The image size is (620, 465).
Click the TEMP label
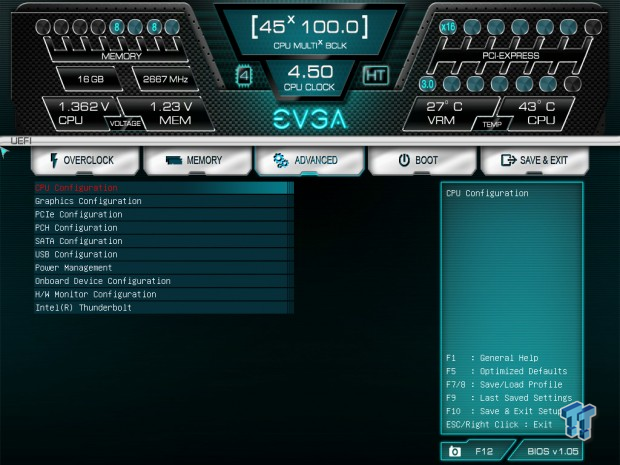[x=492, y=125]
